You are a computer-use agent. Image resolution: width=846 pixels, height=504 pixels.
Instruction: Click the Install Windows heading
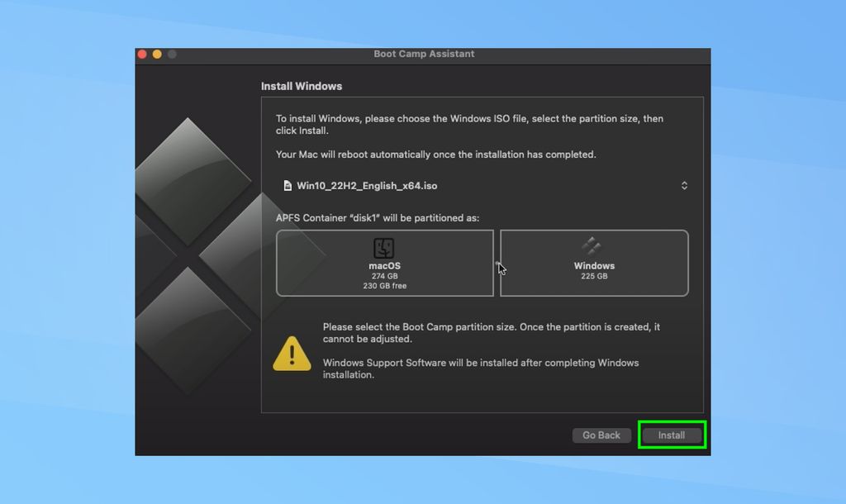click(302, 86)
